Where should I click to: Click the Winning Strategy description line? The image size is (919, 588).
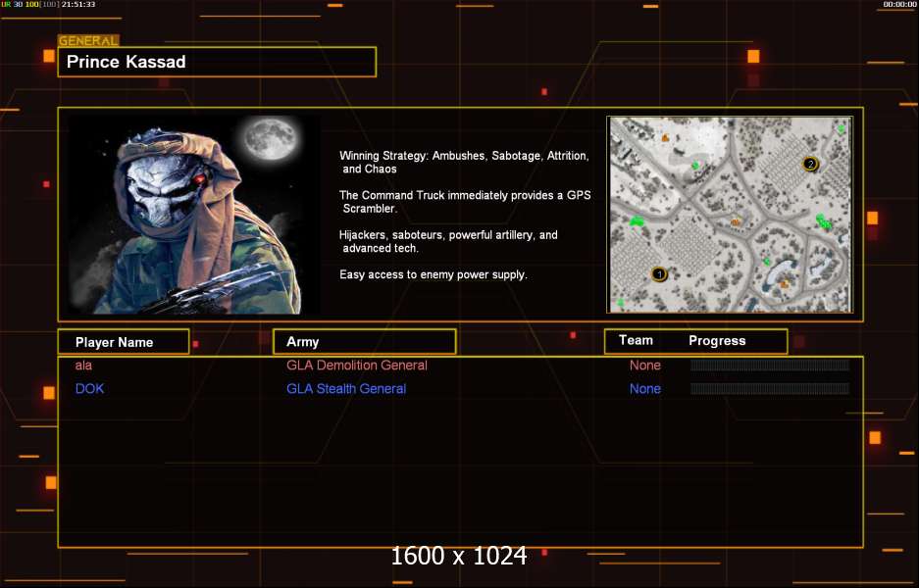[464, 163]
